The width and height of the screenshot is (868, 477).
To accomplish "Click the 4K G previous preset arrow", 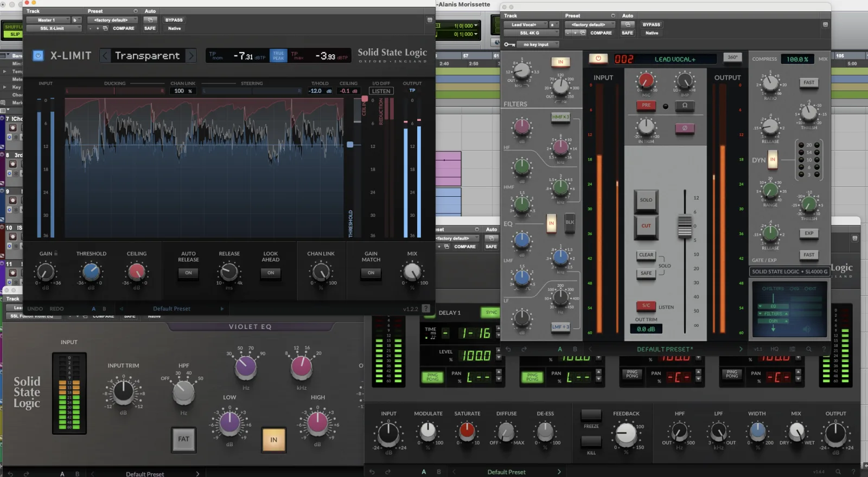I will pos(590,349).
